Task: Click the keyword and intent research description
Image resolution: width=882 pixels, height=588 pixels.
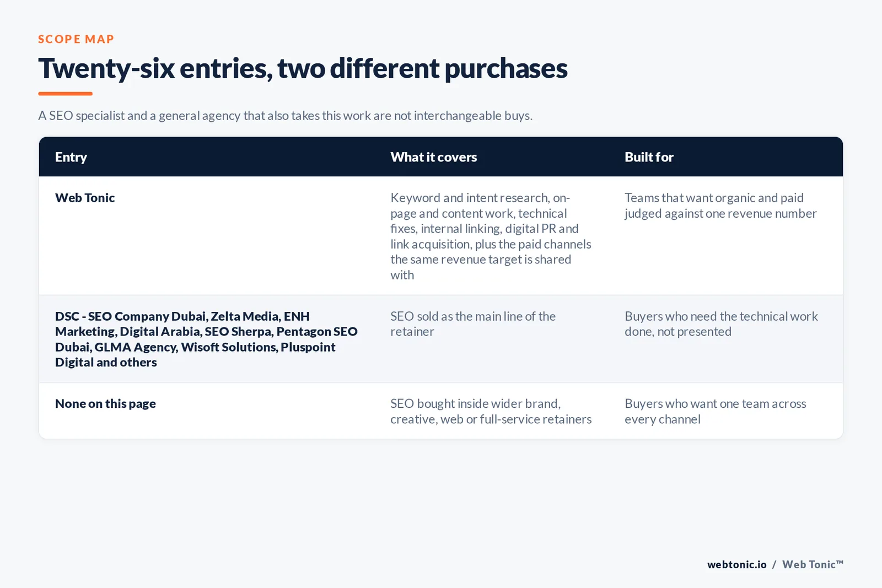Action: 491,236
